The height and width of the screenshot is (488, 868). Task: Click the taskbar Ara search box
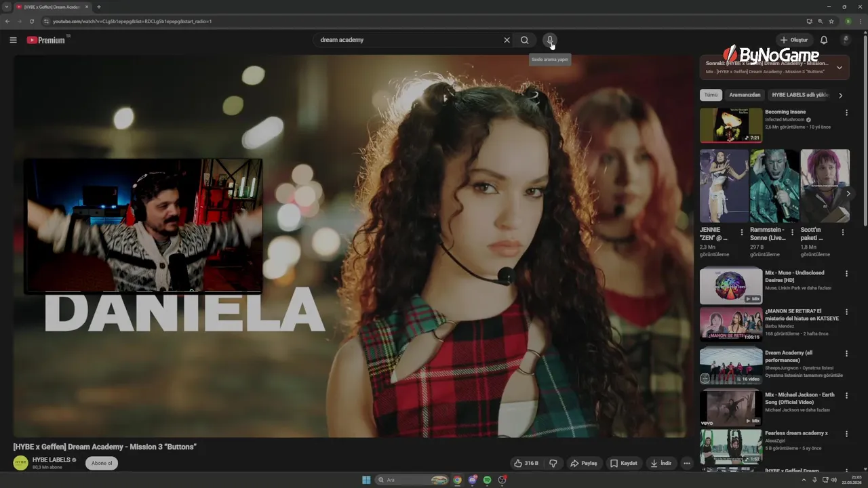point(412,480)
